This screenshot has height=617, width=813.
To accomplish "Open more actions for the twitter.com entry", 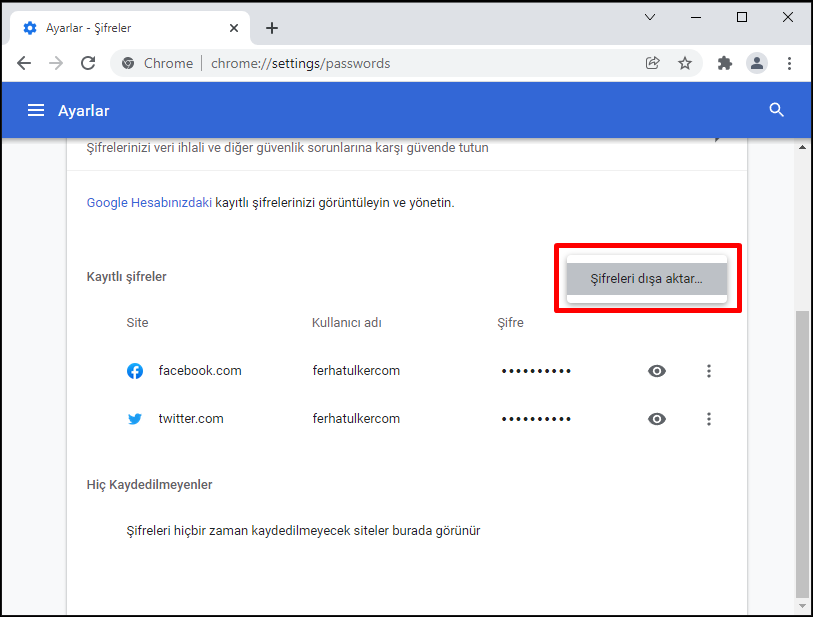I will tap(709, 419).
